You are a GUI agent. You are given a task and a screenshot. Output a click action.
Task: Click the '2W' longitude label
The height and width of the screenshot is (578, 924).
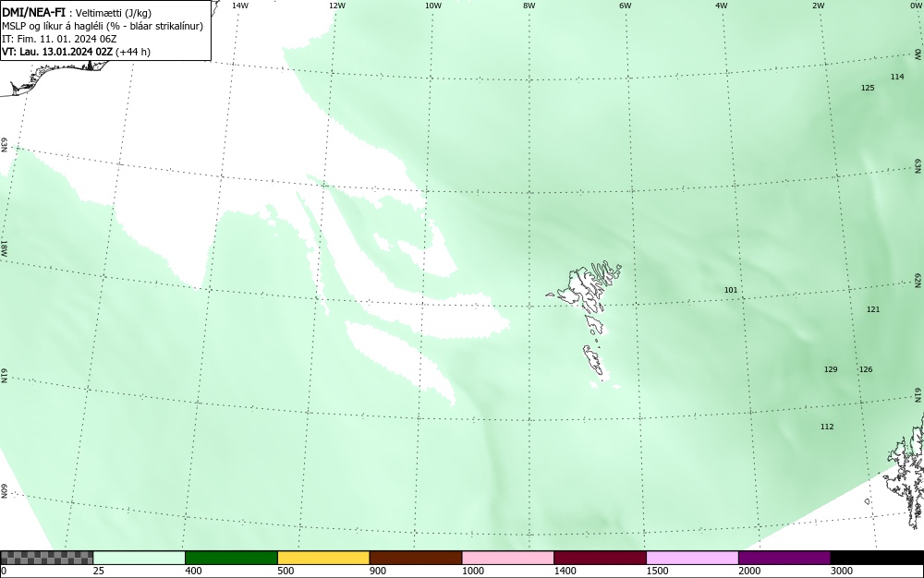(818, 6)
